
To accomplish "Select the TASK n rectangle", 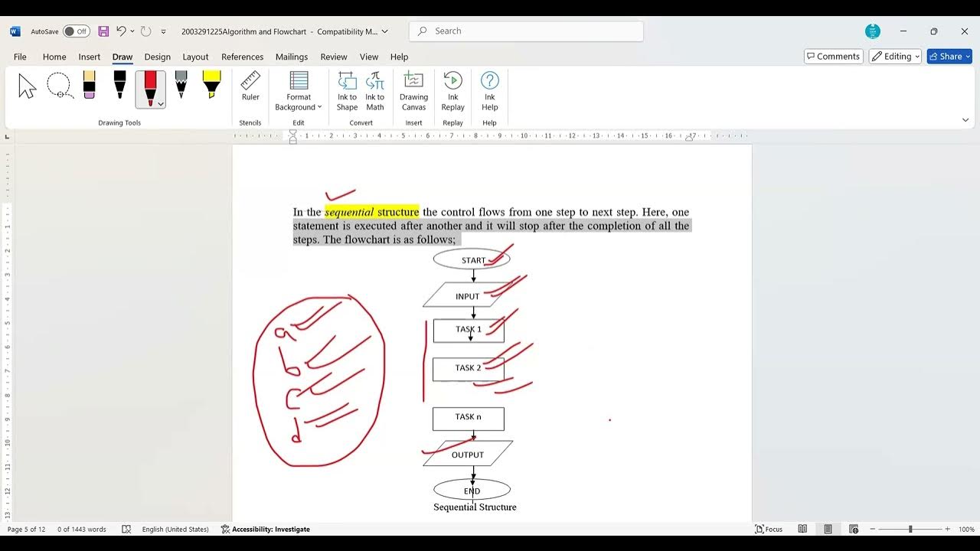I will (x=469, y=419).
